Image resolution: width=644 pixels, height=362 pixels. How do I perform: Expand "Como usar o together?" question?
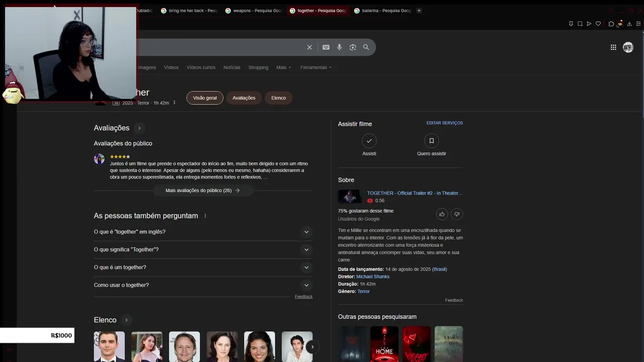(203, 285)
